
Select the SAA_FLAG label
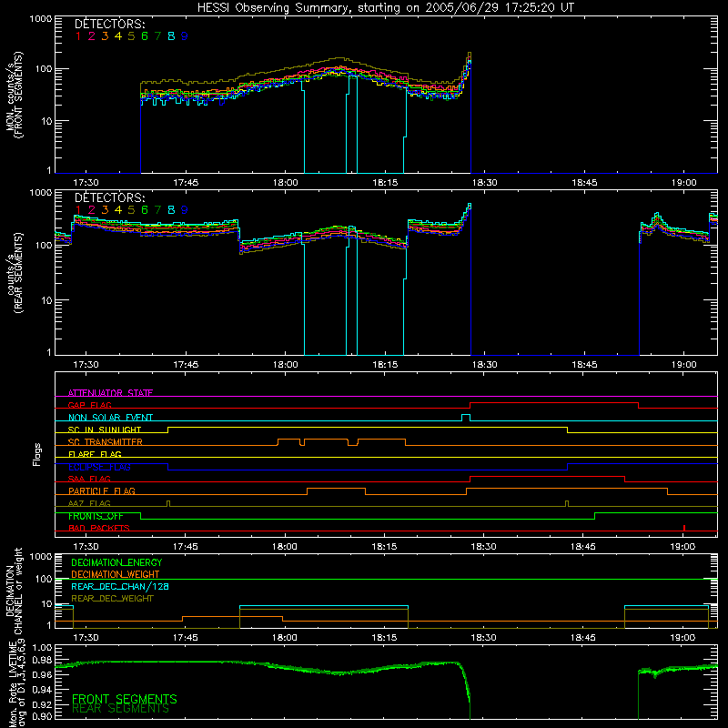pos(89,479)
